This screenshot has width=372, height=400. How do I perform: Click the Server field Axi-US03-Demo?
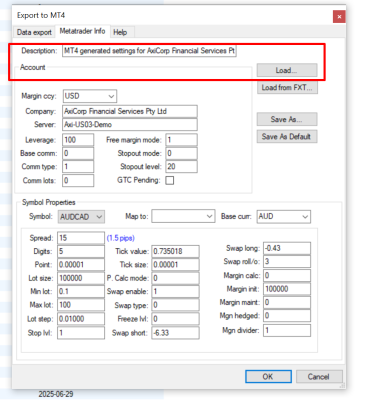(x=130, y=125)
